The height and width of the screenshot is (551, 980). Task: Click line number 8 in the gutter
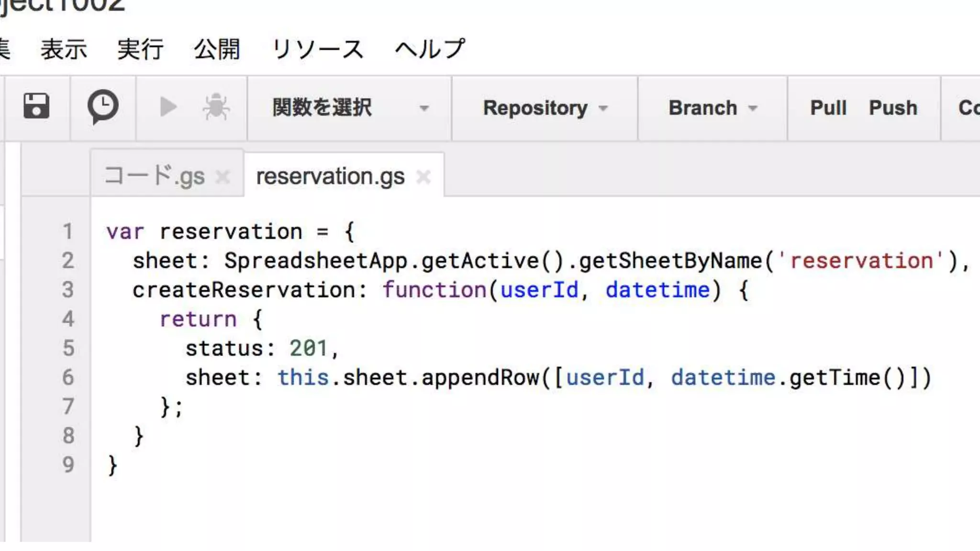click(68, 436)
